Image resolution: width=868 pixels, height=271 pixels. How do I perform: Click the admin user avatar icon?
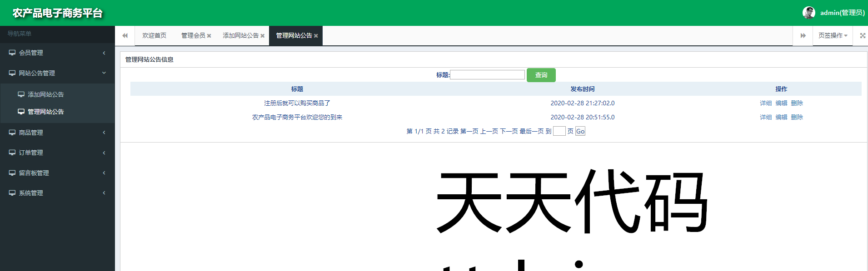pos(808,13)
